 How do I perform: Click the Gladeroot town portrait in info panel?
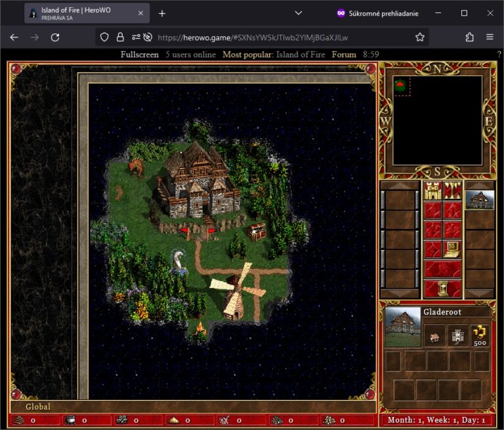402,327
